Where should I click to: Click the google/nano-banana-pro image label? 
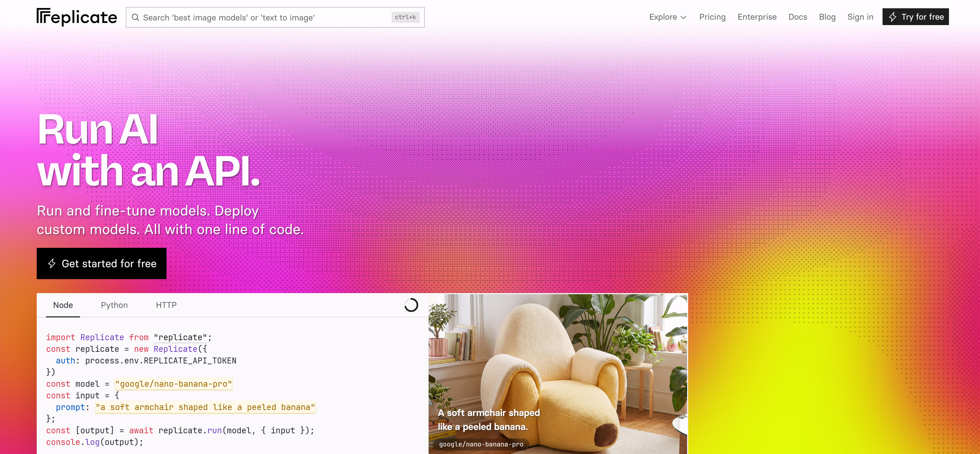pos(481,444)
